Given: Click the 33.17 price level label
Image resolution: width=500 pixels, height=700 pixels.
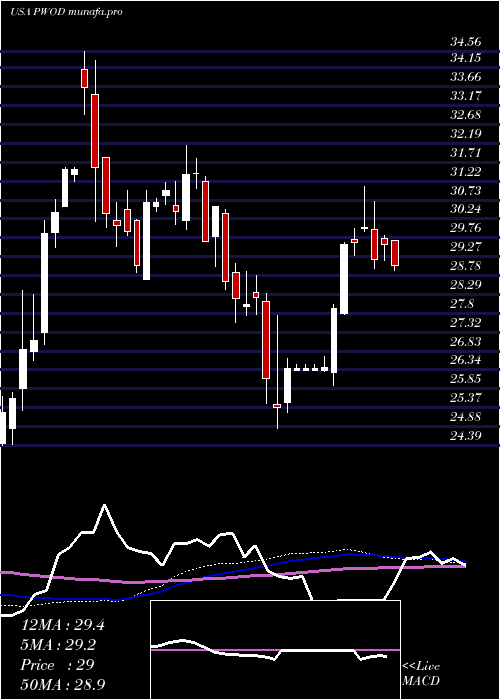Looking at the screenshot, I should point(466,96).
